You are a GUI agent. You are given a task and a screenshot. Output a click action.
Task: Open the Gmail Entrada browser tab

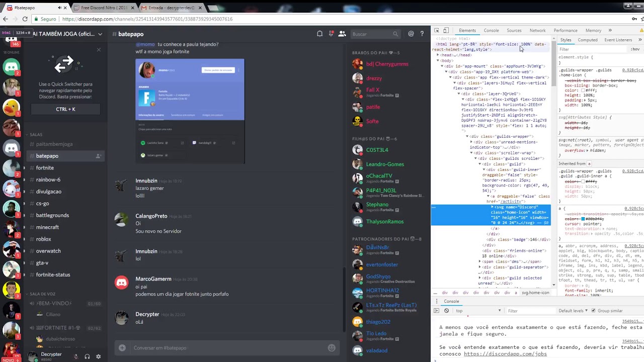[x=171, y=8]
